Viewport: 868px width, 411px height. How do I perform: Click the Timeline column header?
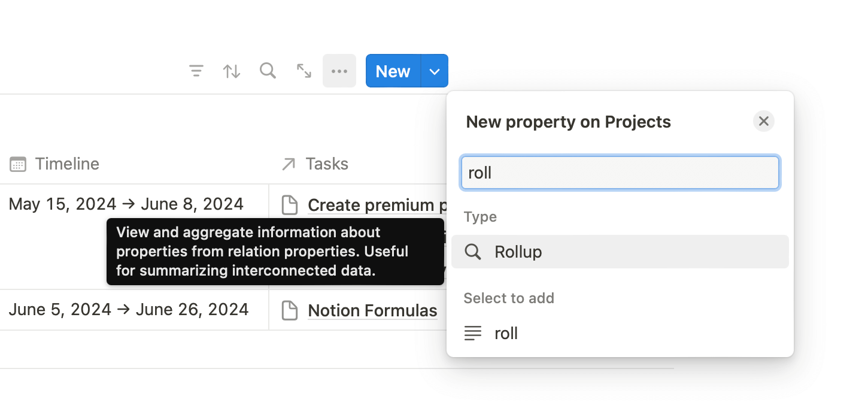pyautogui.click(x=67, y=164)
